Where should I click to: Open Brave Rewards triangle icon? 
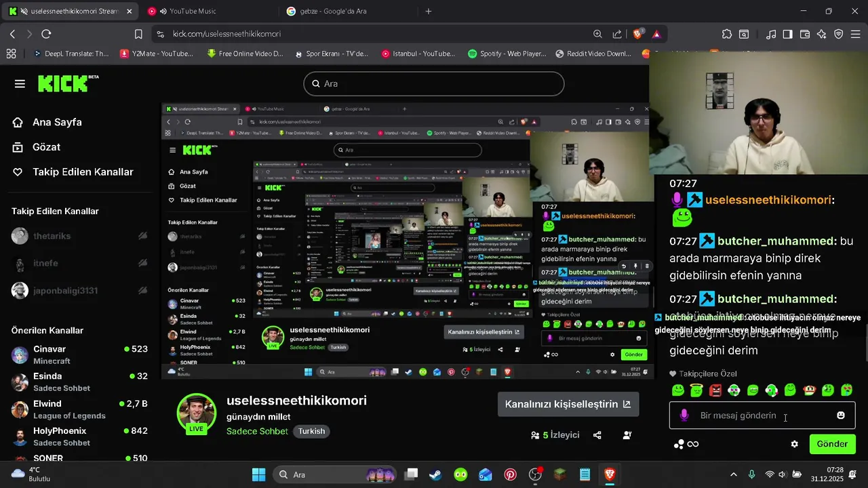(656, 34)
